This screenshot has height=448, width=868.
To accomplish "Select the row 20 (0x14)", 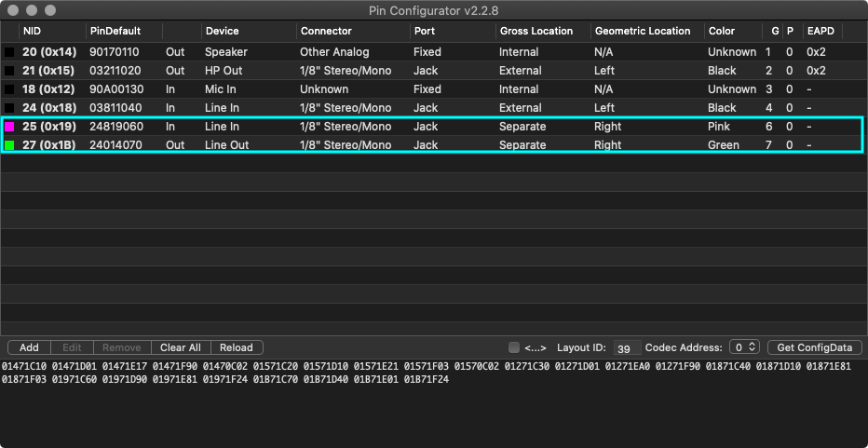I will [434, 52].
